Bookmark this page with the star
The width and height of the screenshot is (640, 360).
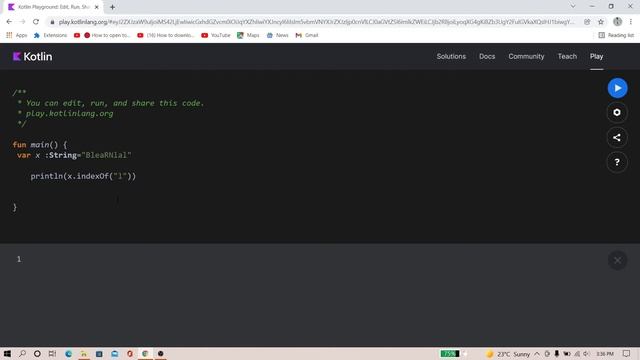click(x=601, y=22)
